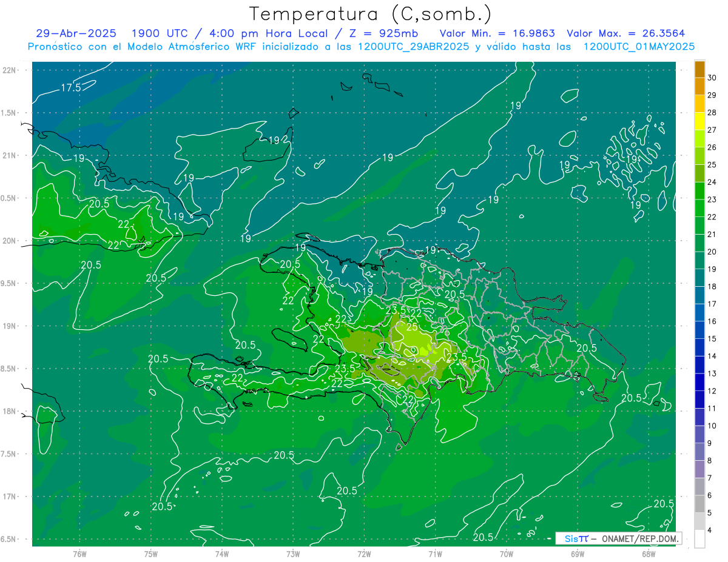Click the dark orange swatch above 30 in legend
The width and height of the screenshot is (728, 562).
point(699,69)
